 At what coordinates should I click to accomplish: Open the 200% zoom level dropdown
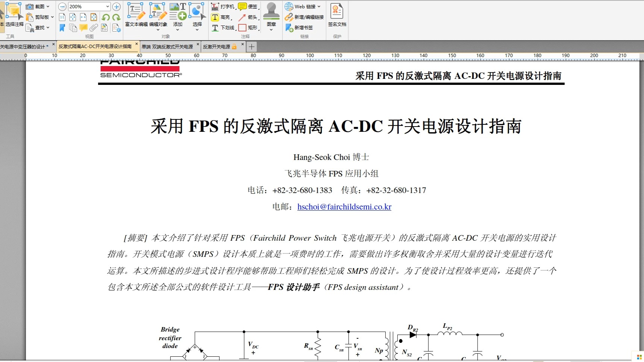point(108,6)
